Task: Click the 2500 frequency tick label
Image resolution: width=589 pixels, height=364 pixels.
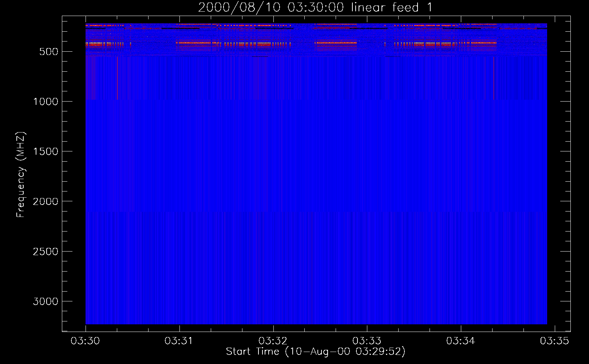Action: (x=46, y=252)
